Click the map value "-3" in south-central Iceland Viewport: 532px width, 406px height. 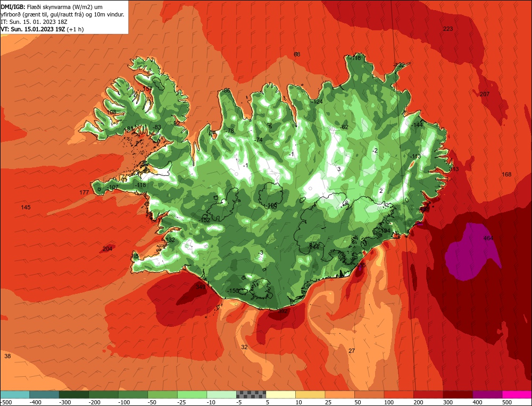pyautogui.click(x=260, y=252)
